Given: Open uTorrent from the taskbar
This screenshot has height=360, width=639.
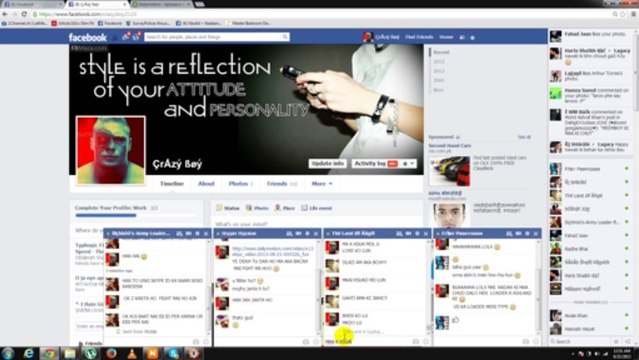Looking at the screenshot, I should [x=90, y=353].
